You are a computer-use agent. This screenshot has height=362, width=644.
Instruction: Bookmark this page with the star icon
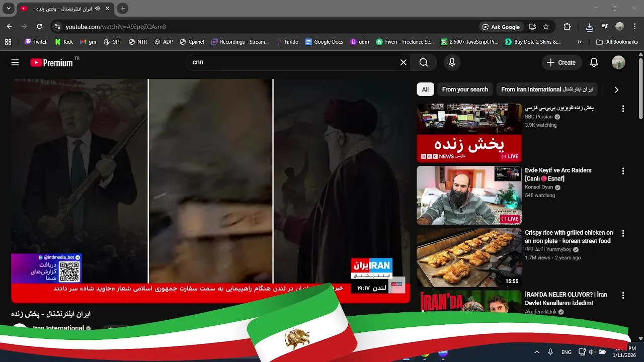pos(546,27)
